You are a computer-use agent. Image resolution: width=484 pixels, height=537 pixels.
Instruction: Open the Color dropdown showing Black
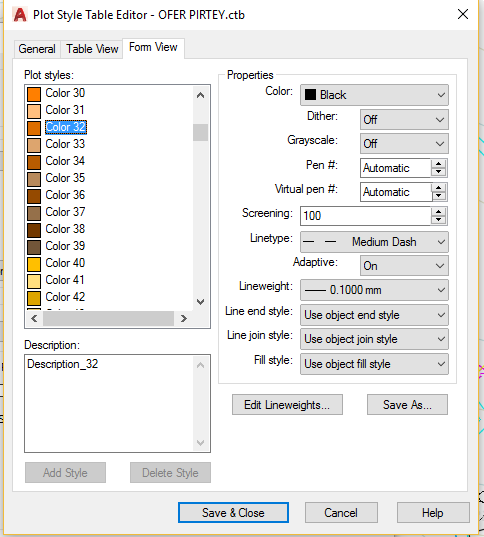(x=374, y=95)
